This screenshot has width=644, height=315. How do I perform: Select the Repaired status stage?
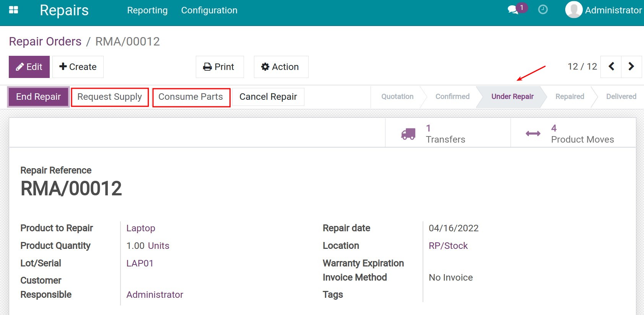click(x=570, y=96)
